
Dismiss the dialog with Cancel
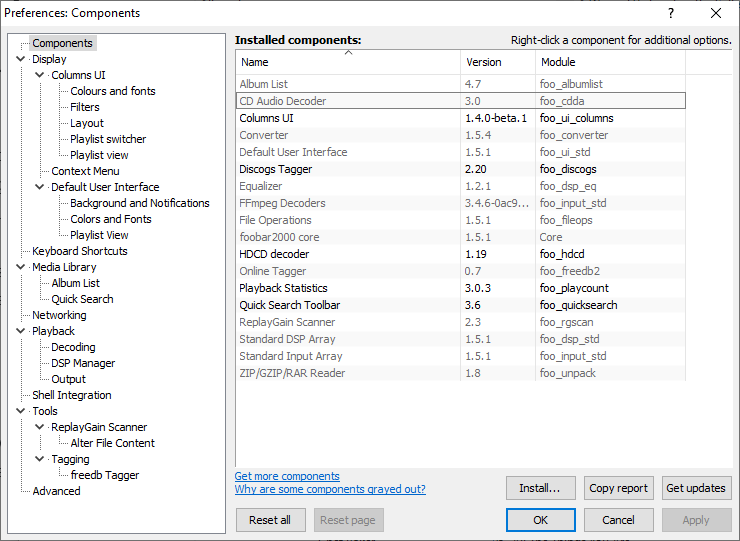pyautogui.click(x=618, y=520)
